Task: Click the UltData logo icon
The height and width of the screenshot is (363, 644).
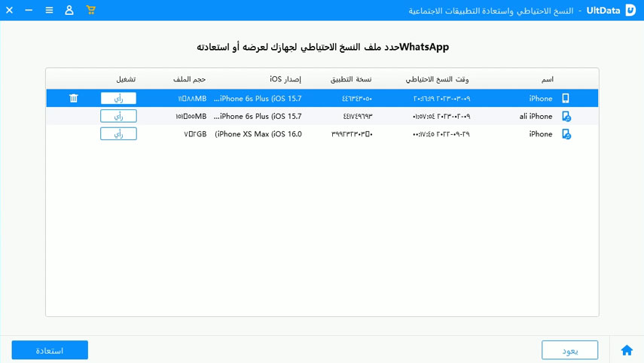Action: coord(630,11)
